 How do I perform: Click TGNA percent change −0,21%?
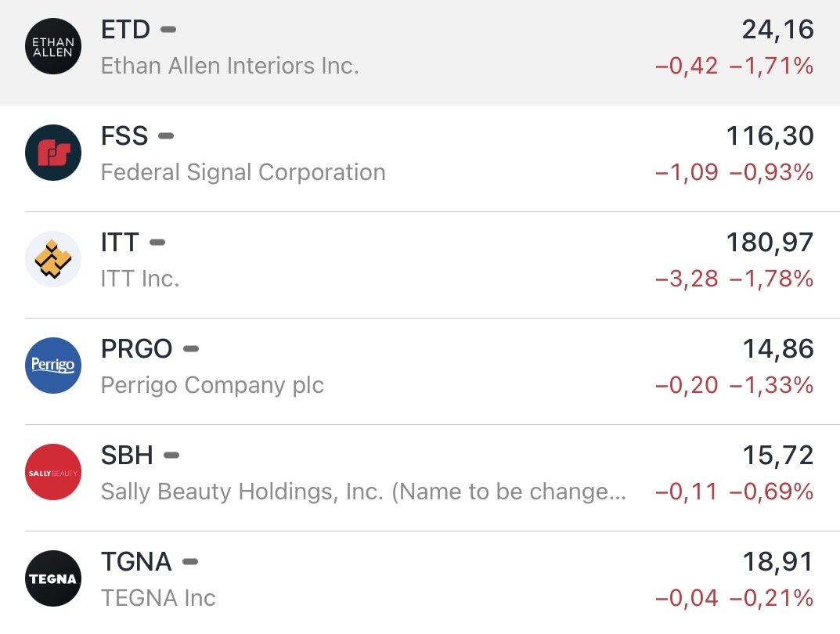click(771, 598)
